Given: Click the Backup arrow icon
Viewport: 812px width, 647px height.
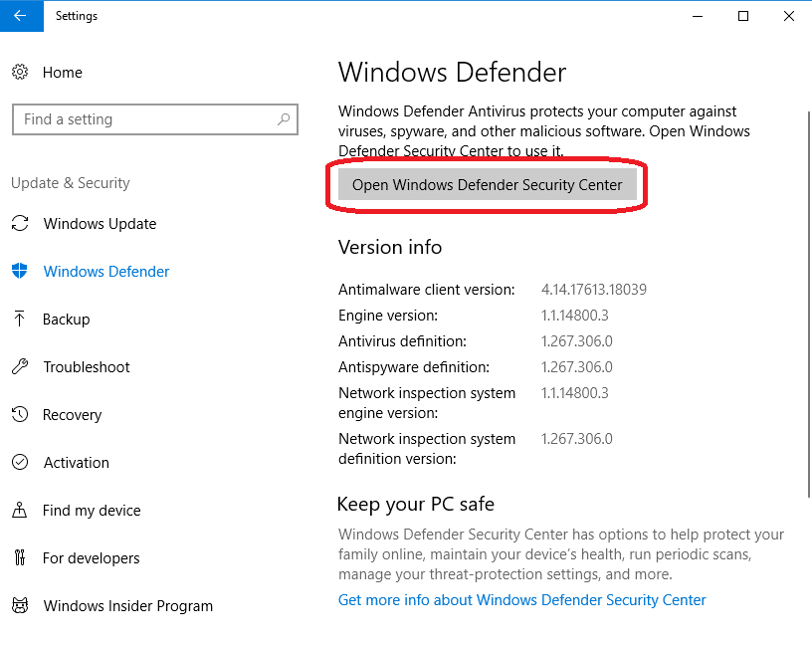Looking at the screenshot, I should pyautogui.click(x=20, y=319).
